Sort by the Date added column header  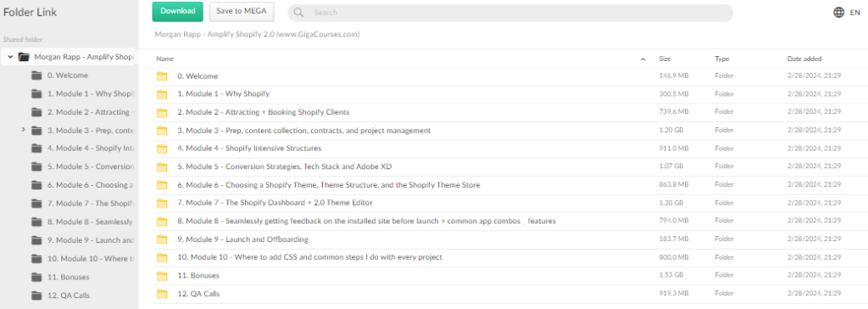pos(804,59)
